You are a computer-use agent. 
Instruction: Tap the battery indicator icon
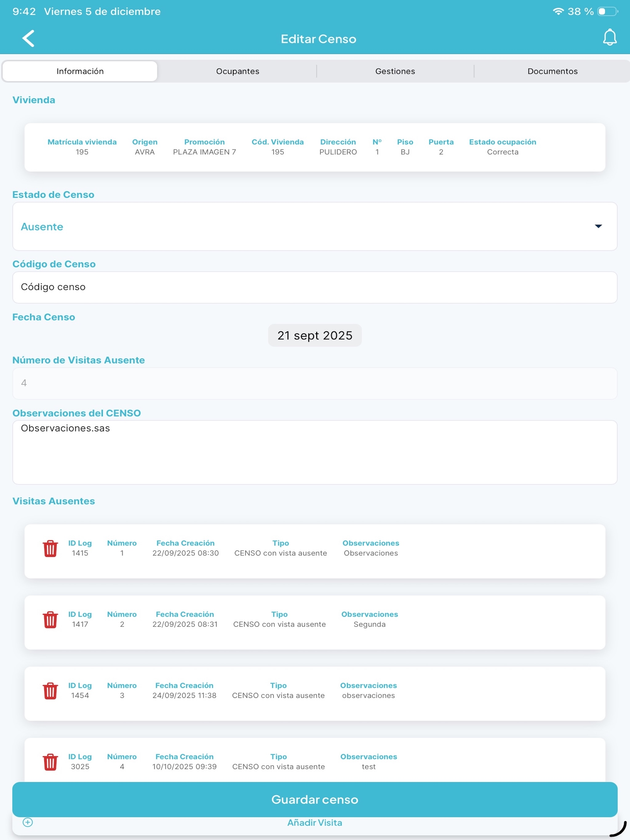[x=607, y=11]
